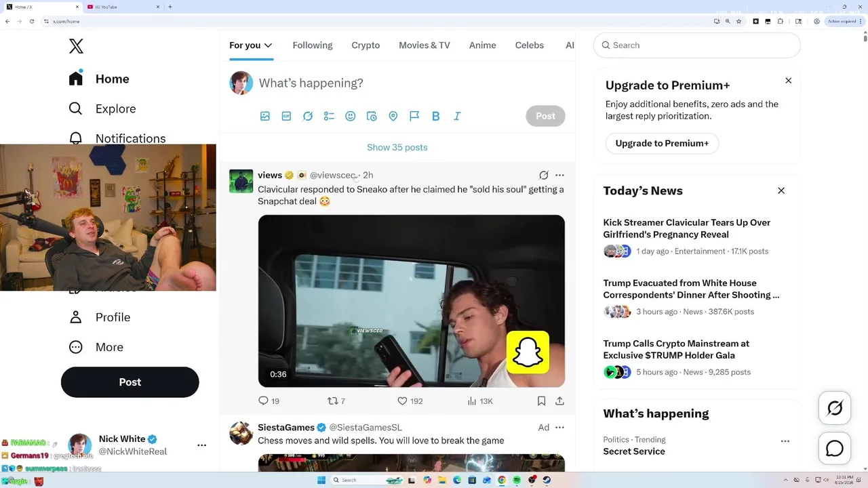This screenshot has height=488, width=868.
Task: Open more options for Secret Service trend
Action: (785, 441)
